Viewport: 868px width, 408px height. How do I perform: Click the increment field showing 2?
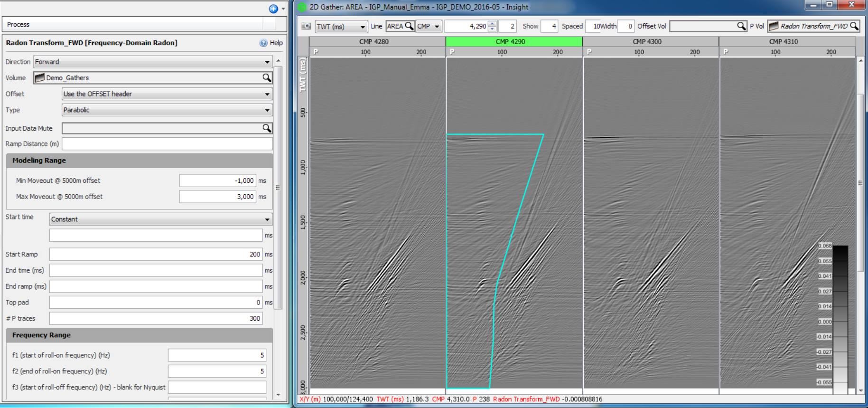point(507,26)
